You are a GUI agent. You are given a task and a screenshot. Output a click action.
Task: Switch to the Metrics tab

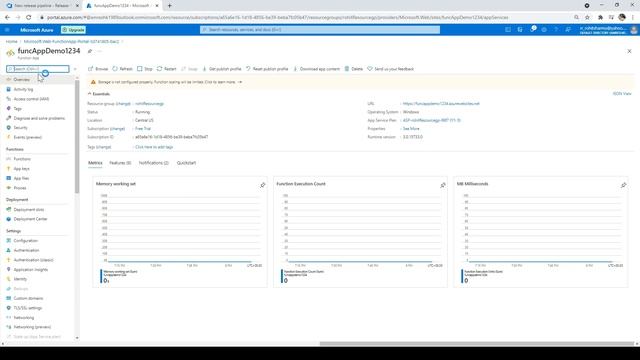coord(95,163)
